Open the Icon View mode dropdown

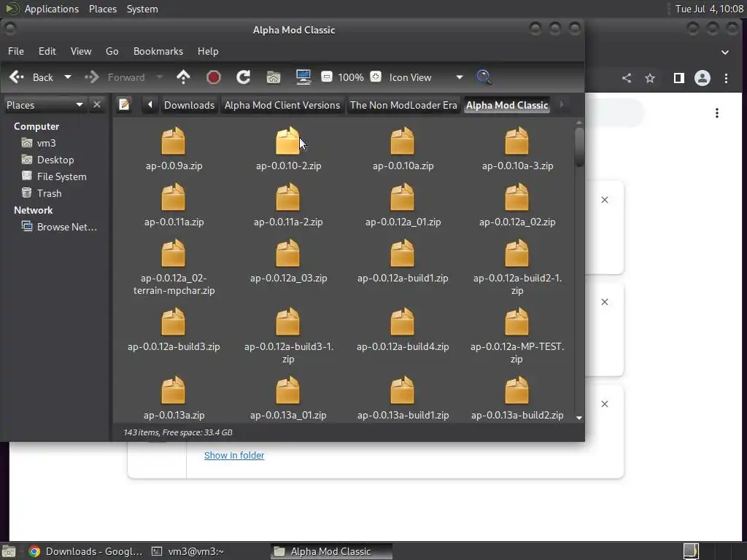coord(426,77)
